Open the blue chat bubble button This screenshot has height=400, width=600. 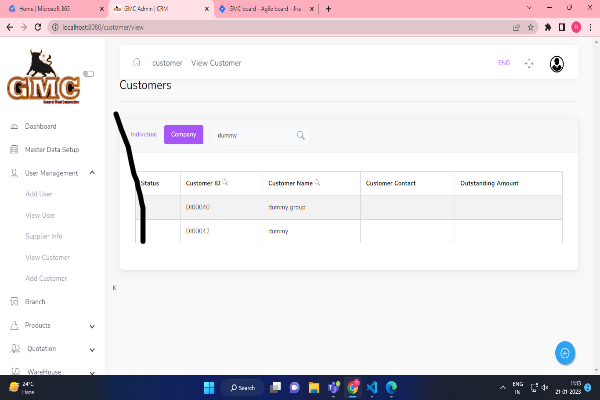click(565, 353)
